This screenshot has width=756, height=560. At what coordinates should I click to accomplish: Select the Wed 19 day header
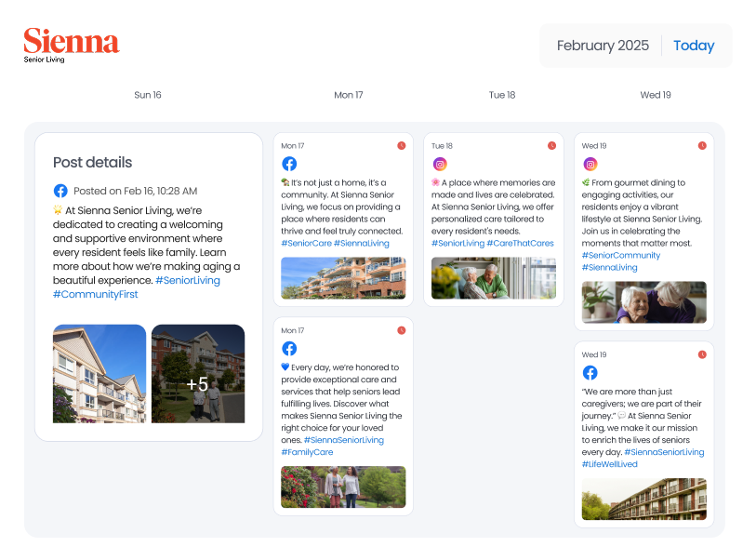click(656, 95)
